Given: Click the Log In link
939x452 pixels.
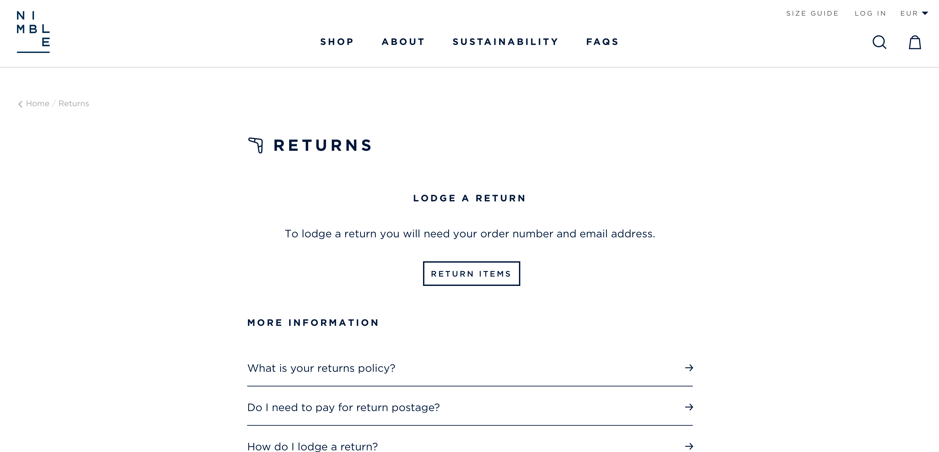Looking at the screenshot, I should (870, 14).
